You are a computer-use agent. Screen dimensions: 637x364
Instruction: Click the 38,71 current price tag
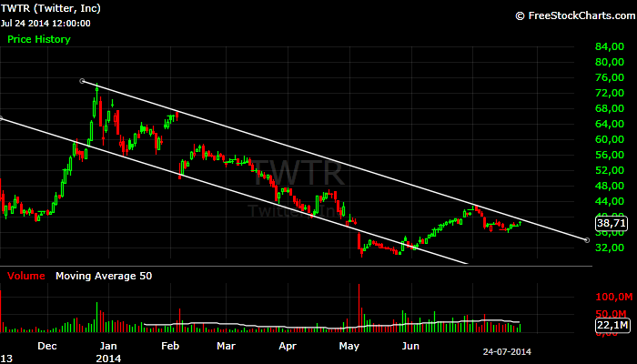click(x=612, y=224)
